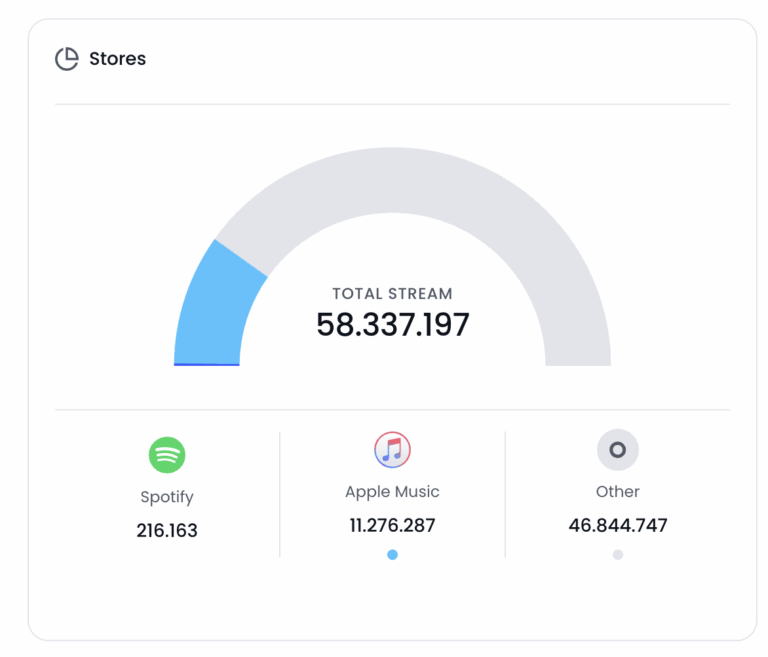Image resolution: width=768 pixels, height=657 pixels.
Task: Select the blue dot under Apple Music
Action: 392,554
